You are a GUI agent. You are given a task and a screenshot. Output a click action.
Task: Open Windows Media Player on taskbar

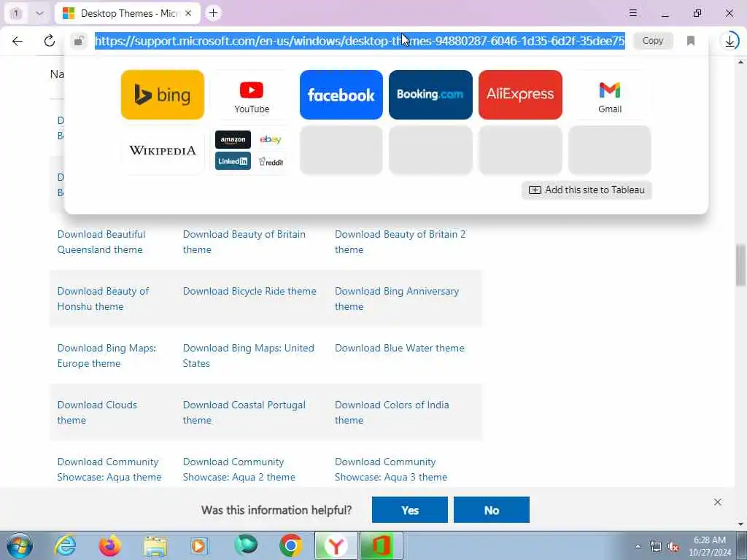point(200,545)
